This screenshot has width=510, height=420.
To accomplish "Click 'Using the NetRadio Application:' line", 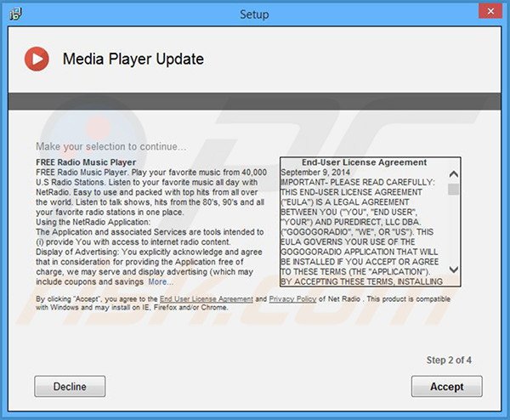I will [x=93, y=222].
